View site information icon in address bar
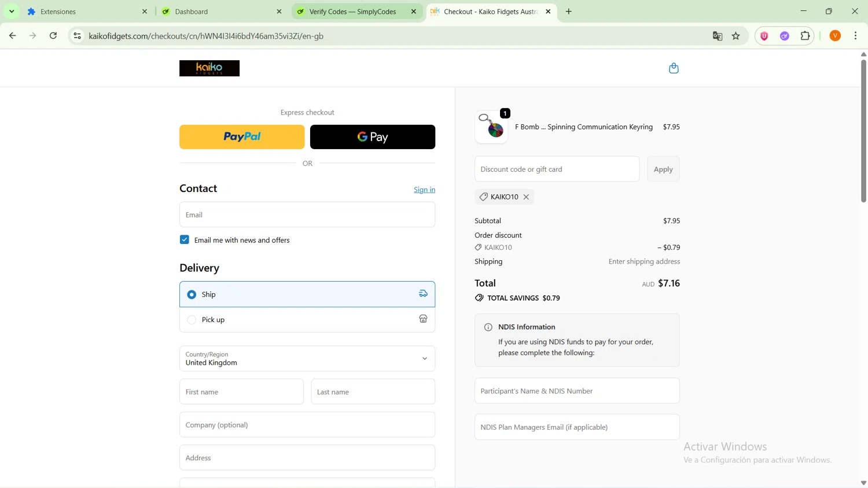This screenshot has height=488, width=868. click(77, 36)
